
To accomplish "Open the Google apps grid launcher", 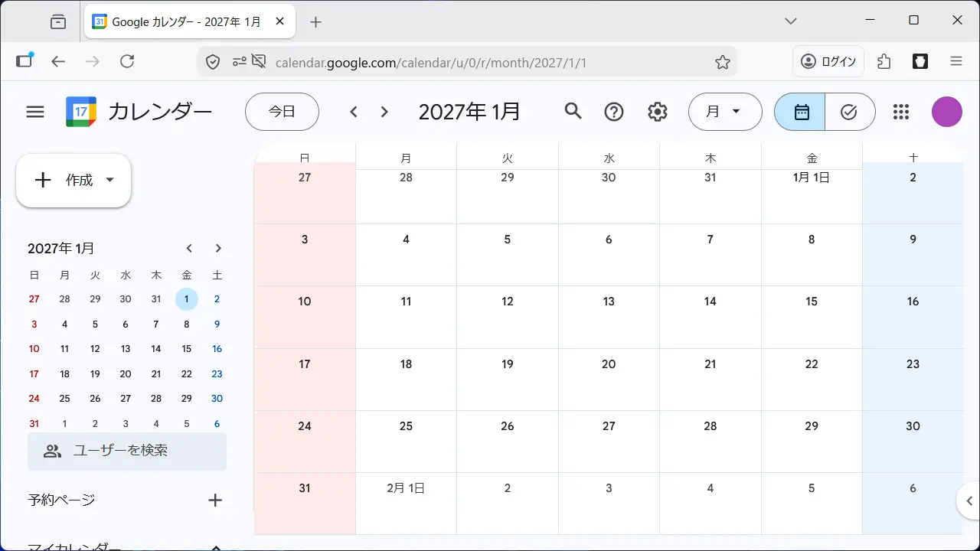I will coord(900,111).
